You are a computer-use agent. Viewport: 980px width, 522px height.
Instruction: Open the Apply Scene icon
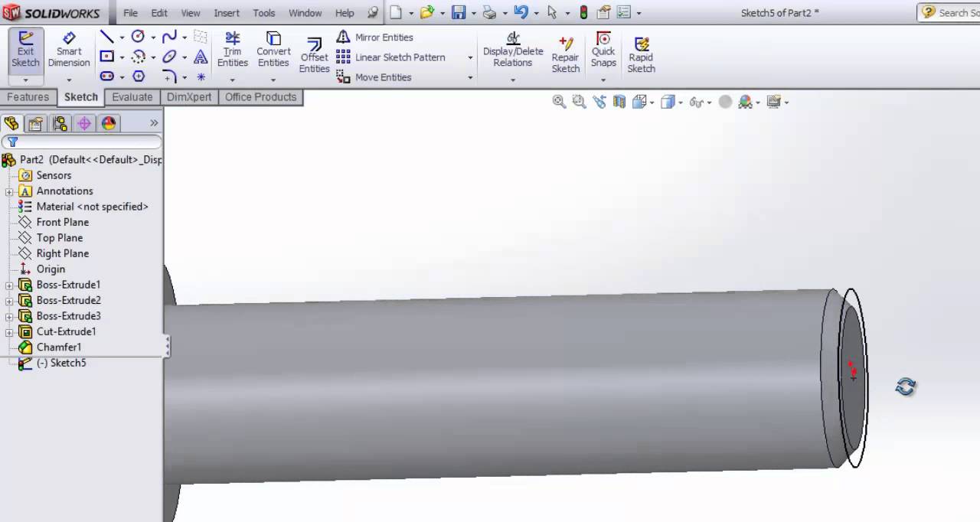point(746,102)
